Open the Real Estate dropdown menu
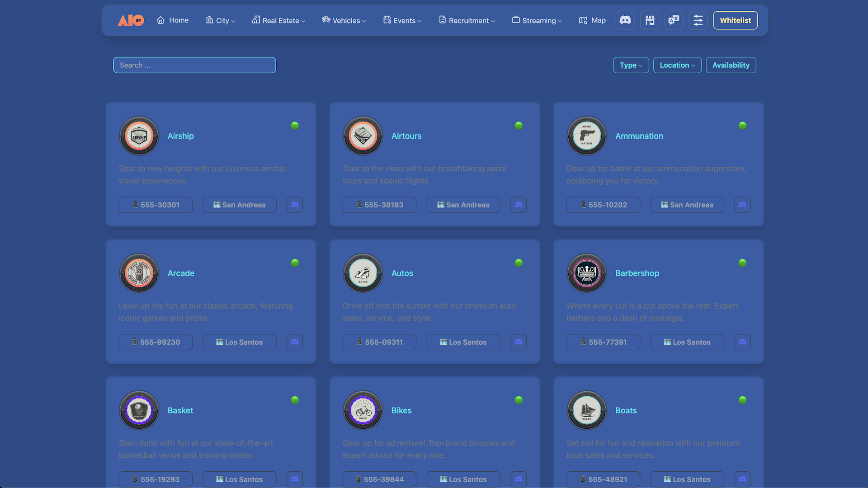Image resolution: width=868 pixels, height=488 pixels. [x=278, y=20]
